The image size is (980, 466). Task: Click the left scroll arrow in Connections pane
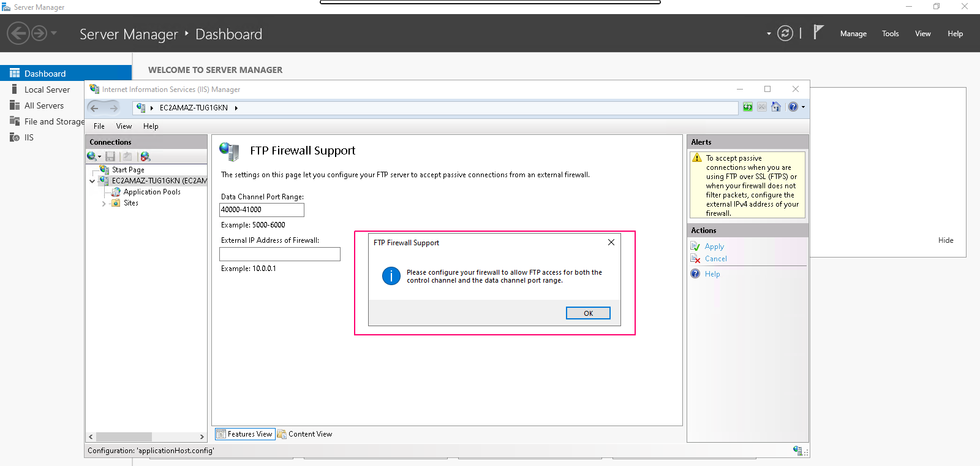coord(91,437)
